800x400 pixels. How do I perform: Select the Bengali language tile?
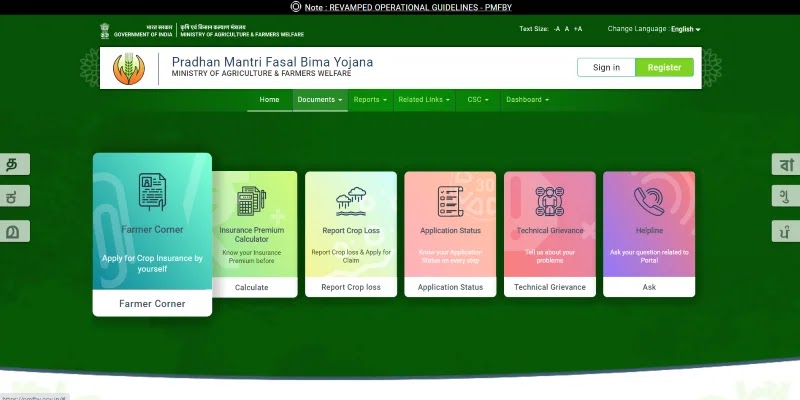click(786, 164)
